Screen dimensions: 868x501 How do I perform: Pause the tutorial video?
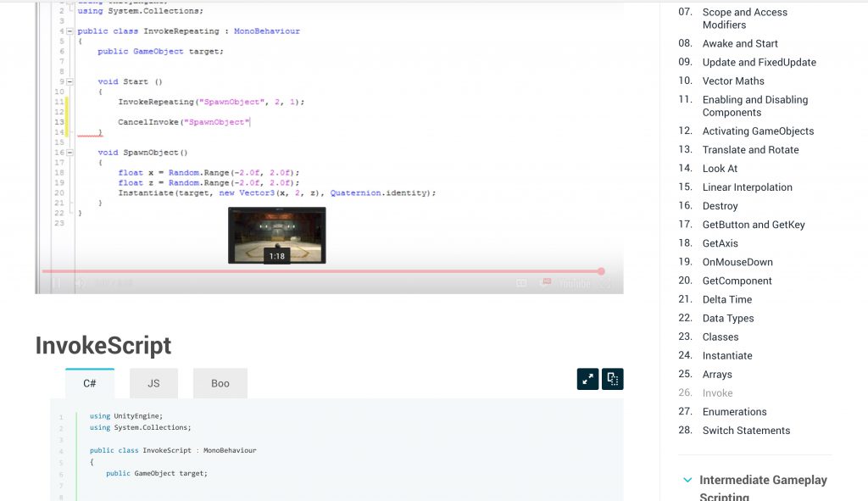coord(57,283)
